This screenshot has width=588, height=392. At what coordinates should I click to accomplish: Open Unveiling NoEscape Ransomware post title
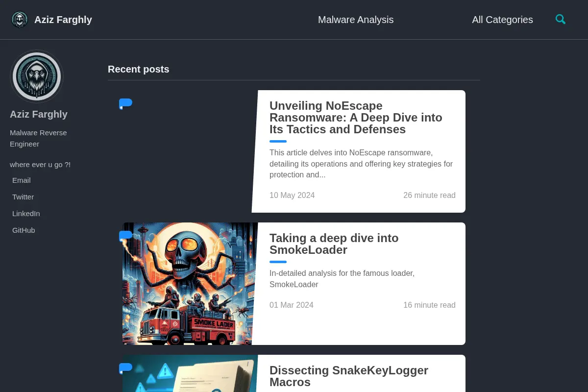click(x=356, y=118)
